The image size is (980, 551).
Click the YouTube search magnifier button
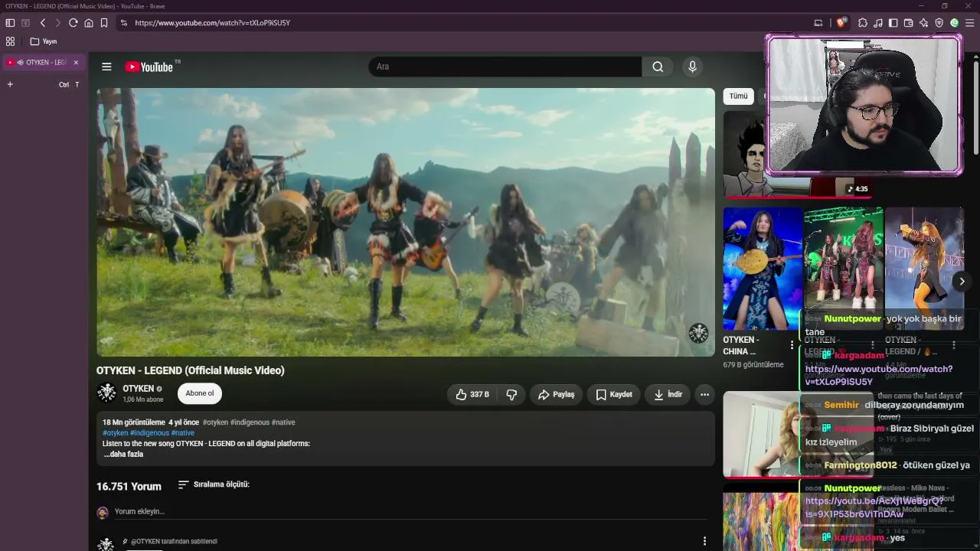coord(658,67)
